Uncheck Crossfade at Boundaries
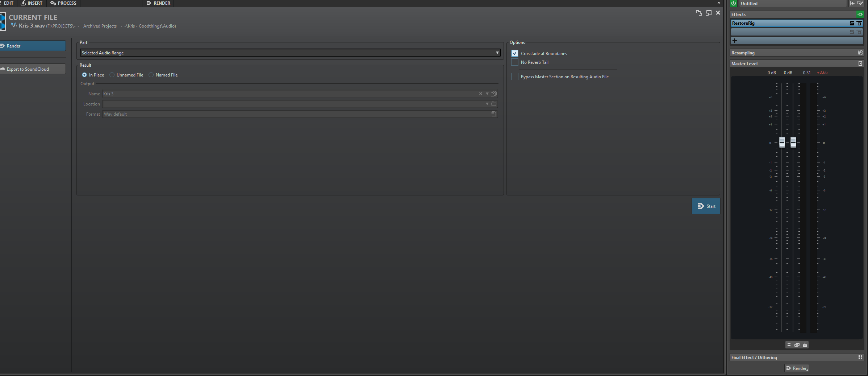 [514, 53]
